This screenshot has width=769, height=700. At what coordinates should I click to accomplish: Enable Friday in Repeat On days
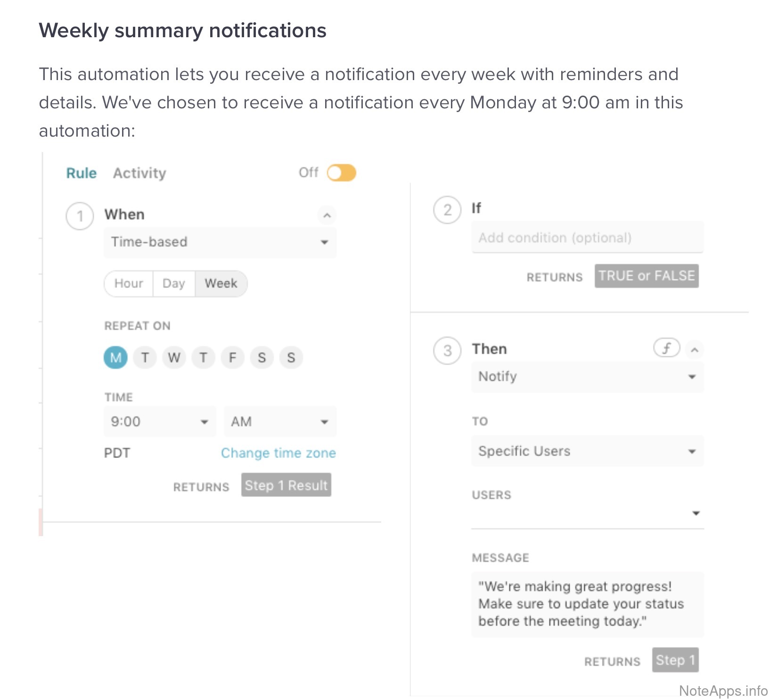(x=232, y=358)
